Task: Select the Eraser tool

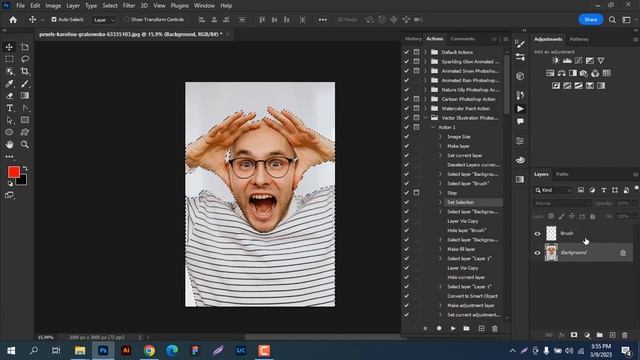Action: (x=9, y=96)
